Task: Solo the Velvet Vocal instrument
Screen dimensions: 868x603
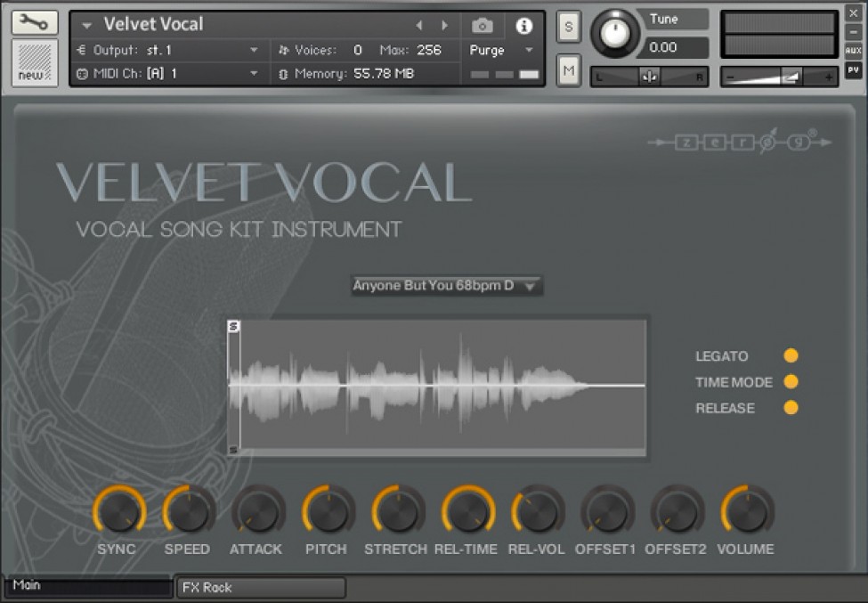Action: pos(568,26)
